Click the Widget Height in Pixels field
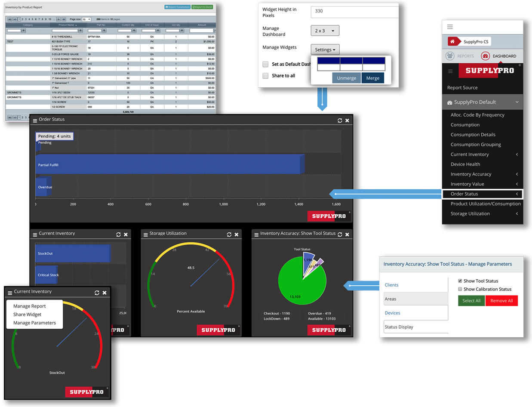This screenshot has width=532, height=407. pos(355,11)
